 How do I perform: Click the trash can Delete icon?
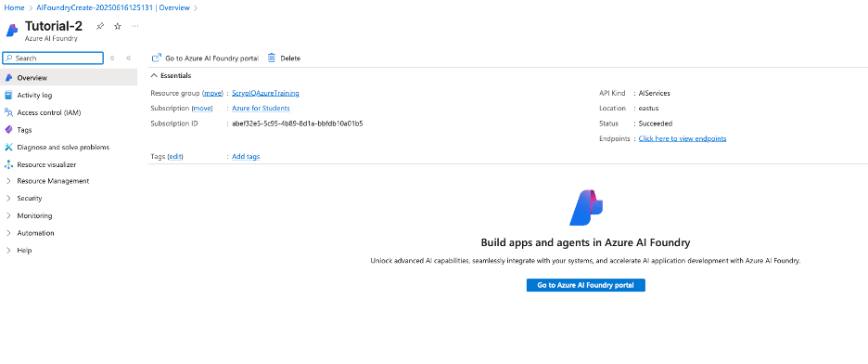[271, 58]
